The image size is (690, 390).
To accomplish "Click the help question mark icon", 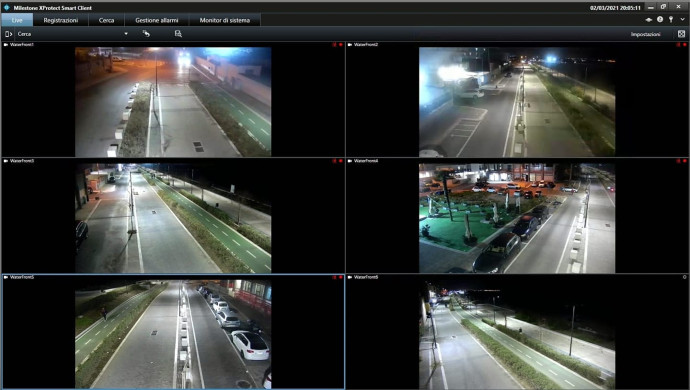I will 660,19.
